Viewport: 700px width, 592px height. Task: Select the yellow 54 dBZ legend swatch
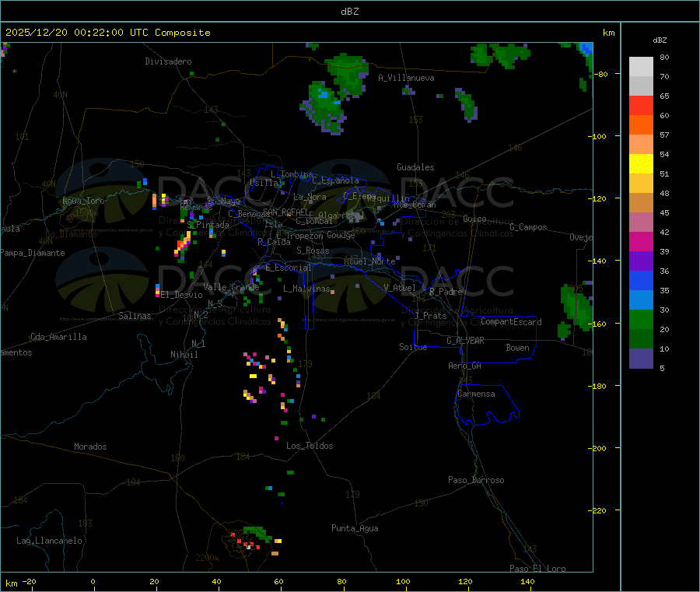[641, 164]
